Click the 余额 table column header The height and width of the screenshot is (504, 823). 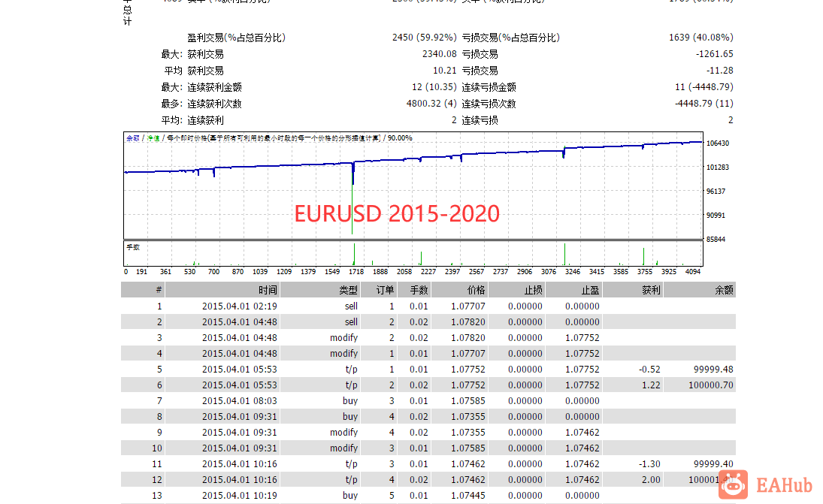700,290
